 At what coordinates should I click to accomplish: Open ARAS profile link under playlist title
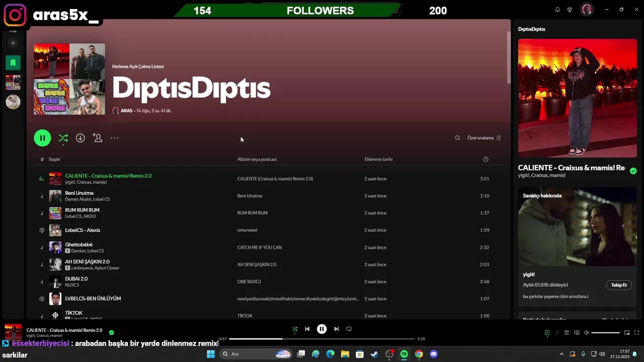coord(126,111)
